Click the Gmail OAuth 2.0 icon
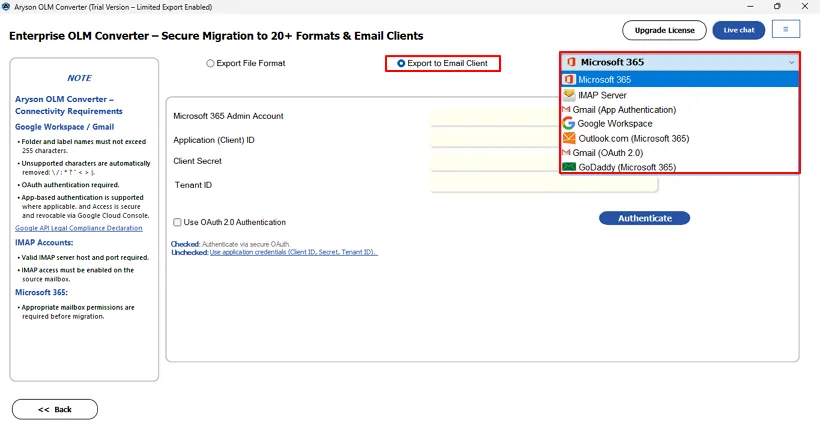 pyautogui.click(x=566, y=153)
